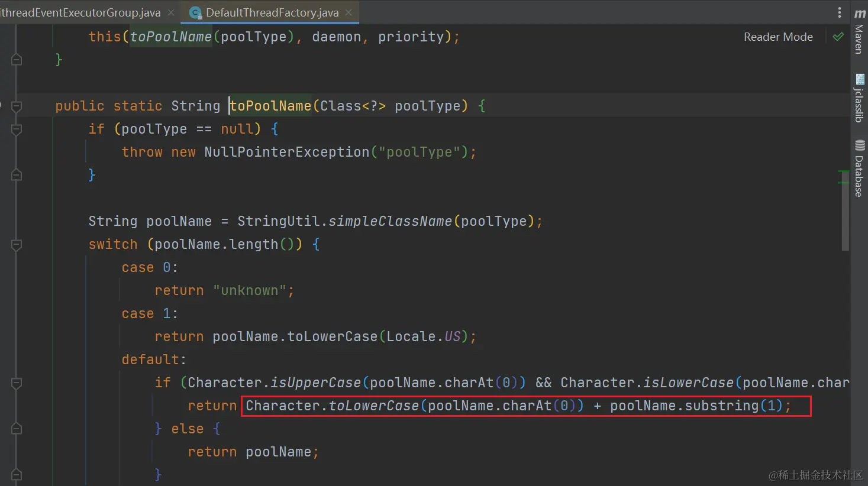This screenshot has height=486, width=868.
Task: Open the jclasslib tool window
Action: pyautogui.click(x=859, y=98)
